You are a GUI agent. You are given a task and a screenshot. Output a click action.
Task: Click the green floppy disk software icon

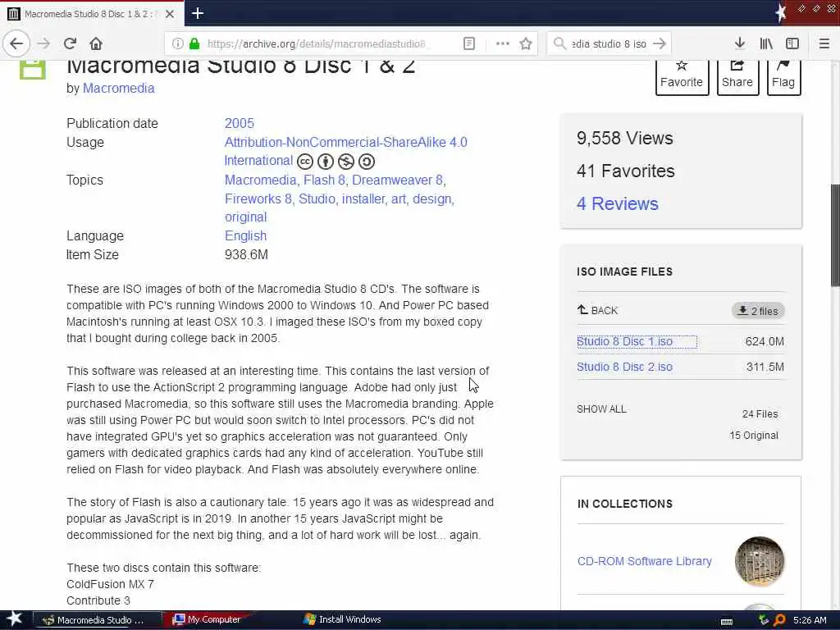(x=33, y=71)
